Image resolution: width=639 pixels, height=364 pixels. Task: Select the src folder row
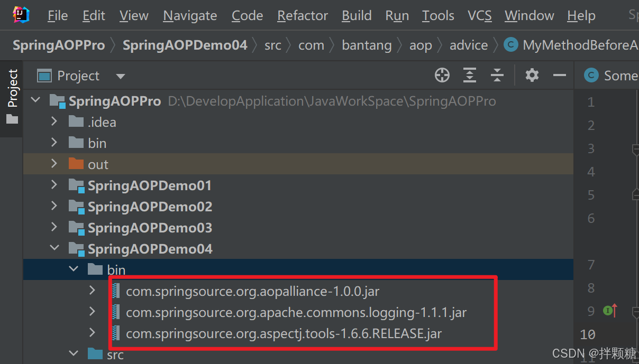[298, 354]
